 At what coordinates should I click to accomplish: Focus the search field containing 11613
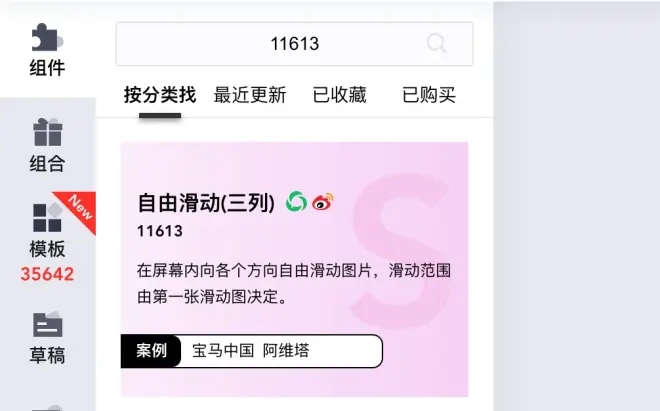[294, 44]
